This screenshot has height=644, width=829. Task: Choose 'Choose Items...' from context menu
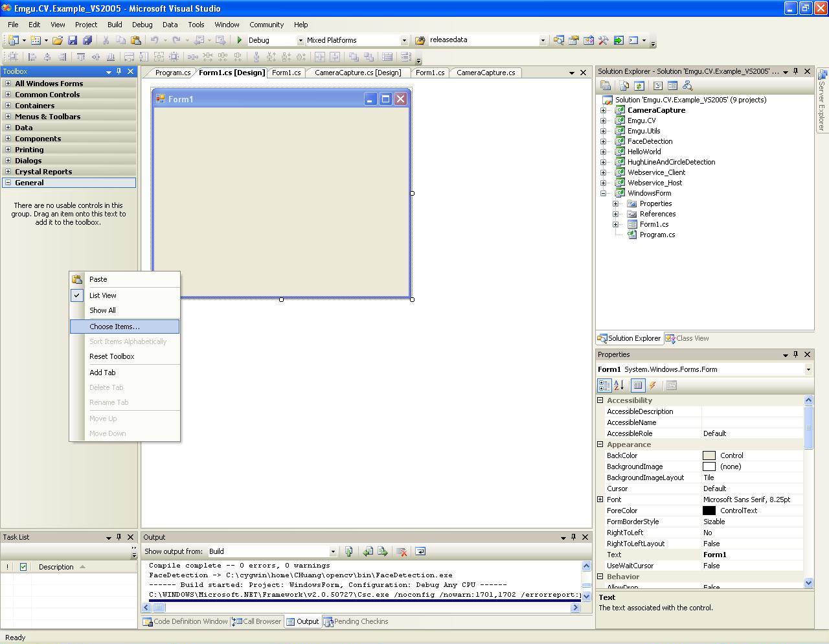point(124,327)
